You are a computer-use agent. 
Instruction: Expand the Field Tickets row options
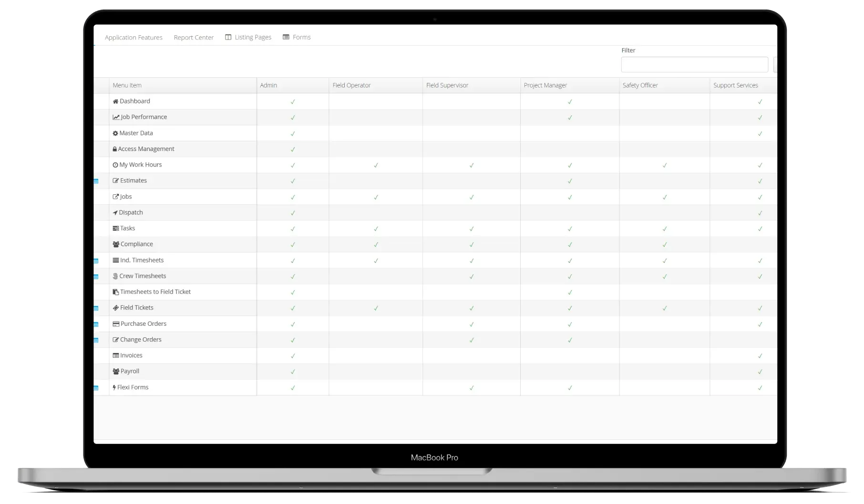tap(97, 308)
